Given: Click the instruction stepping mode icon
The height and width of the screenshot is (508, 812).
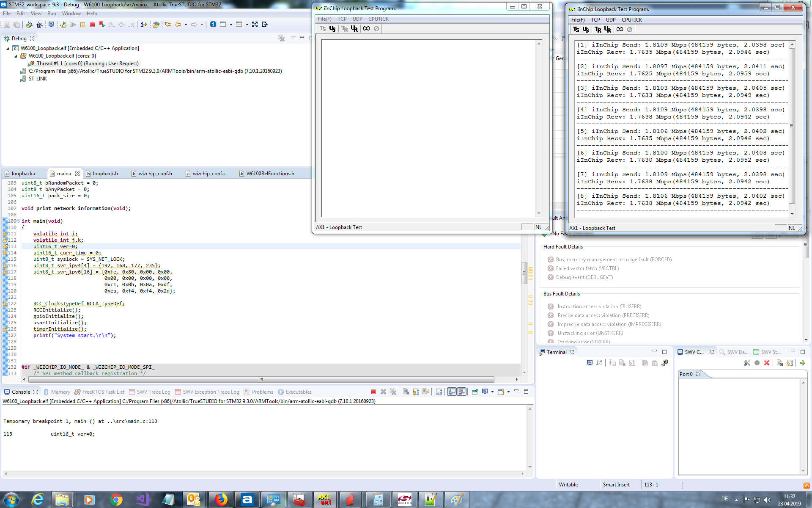Looking at the screenshot, I should (x=144, y=25).
